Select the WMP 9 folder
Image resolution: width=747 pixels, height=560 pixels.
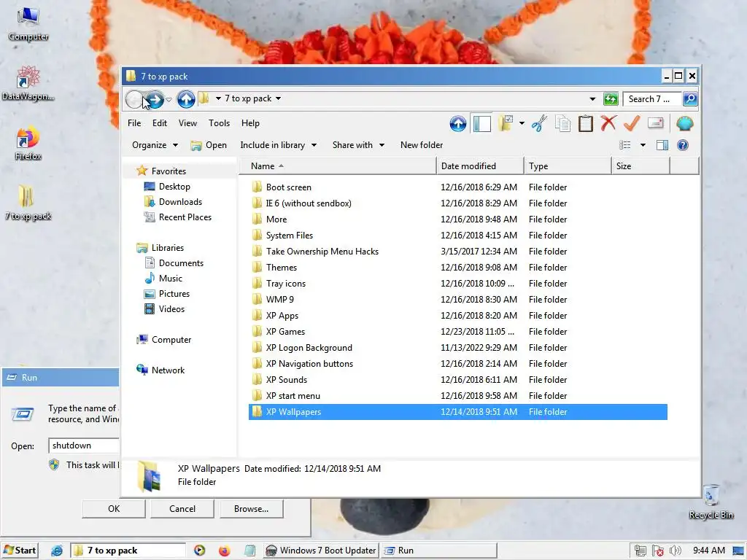point(279,300)
